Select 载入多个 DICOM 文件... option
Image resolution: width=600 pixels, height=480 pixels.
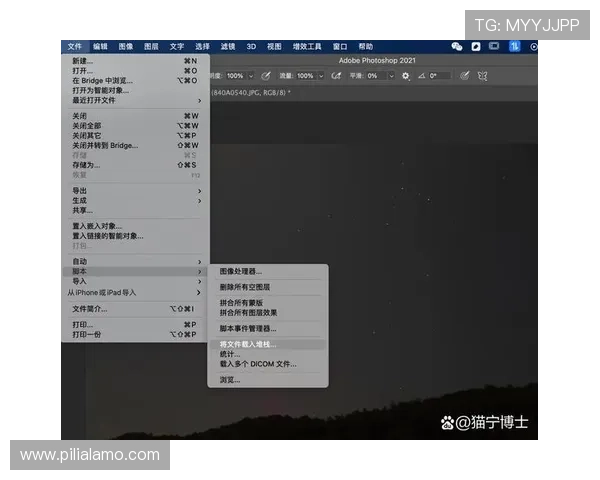[x=268, y=364]
